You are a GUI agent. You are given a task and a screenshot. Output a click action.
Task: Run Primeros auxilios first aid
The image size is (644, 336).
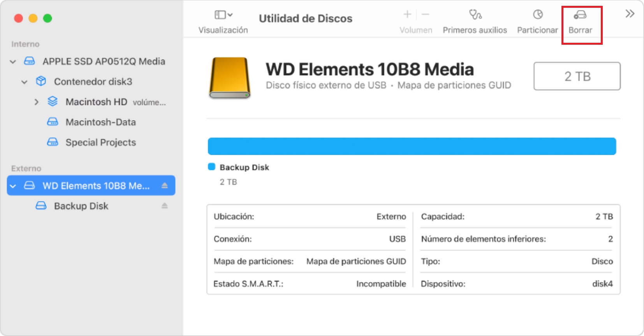click(x=475, y=15)
